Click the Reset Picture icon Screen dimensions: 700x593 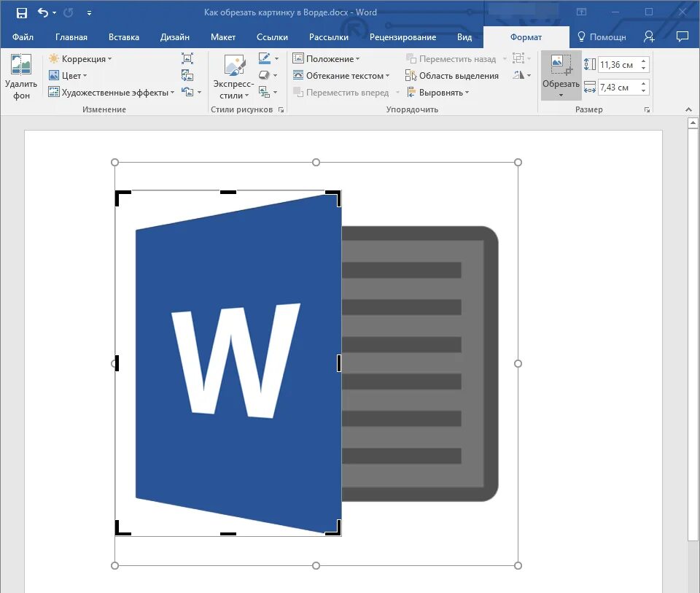(187, 92)
